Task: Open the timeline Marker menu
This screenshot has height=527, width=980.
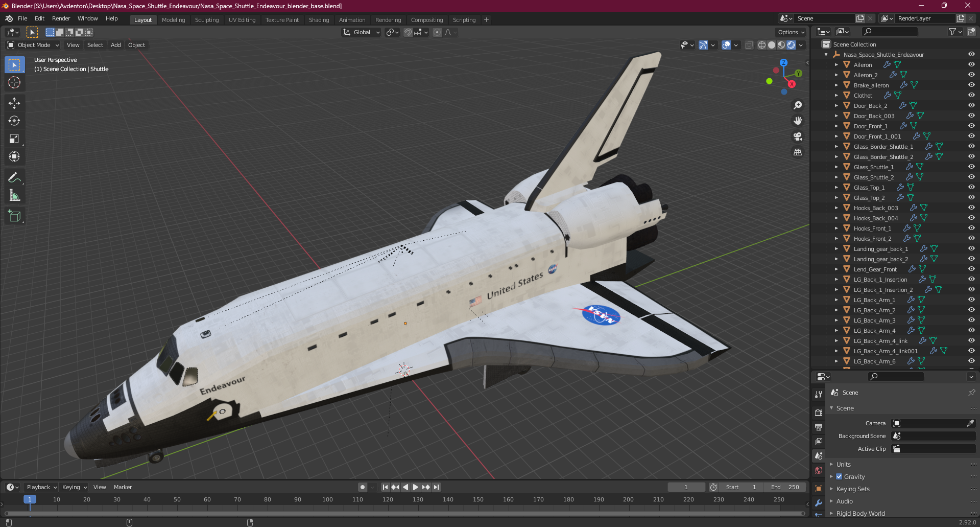Action: pyautogui.click(x=123, y=487)
